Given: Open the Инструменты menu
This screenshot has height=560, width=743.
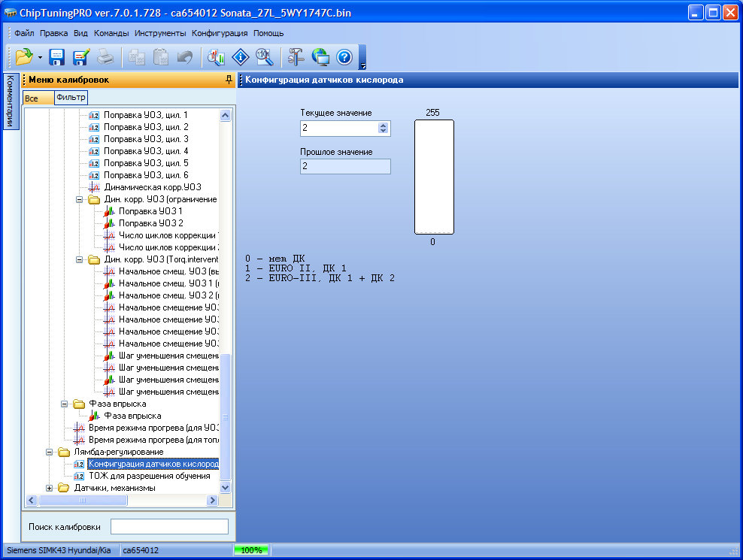Looking at the screenshot, I should click(160, 33).
